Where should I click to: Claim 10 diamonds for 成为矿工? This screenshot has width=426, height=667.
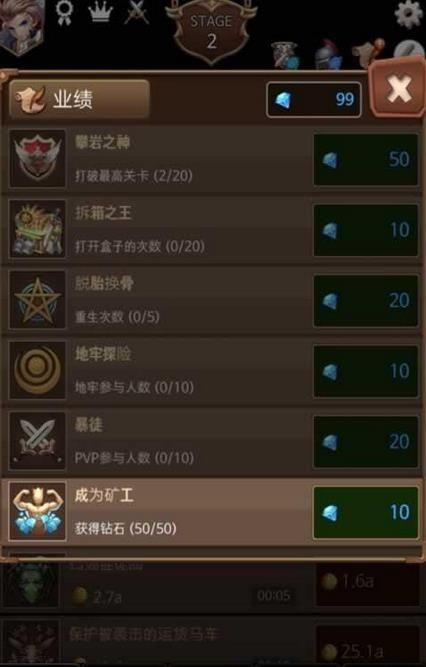(x=366, y=513)
